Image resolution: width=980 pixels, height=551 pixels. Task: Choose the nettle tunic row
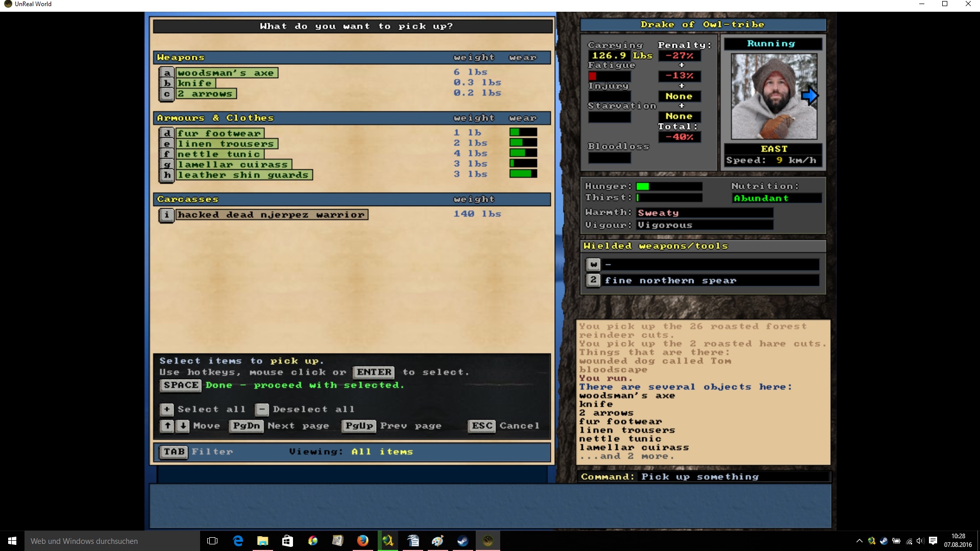[x=220, y=154]
